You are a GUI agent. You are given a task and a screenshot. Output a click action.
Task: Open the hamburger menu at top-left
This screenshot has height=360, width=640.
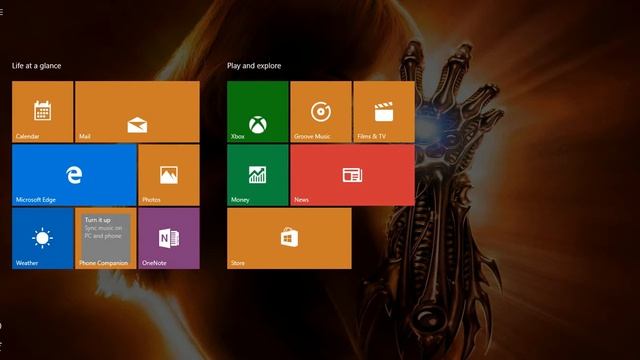[x=1, y=12]
